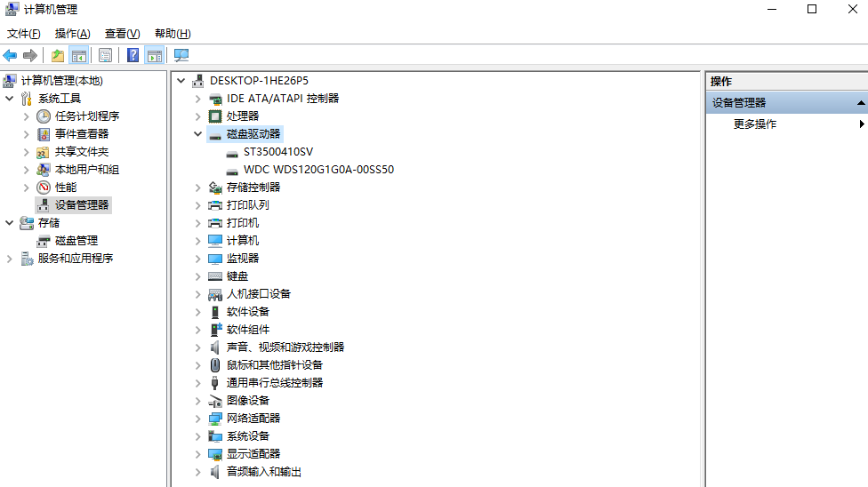
Task: Select 磁盘管理 in the left tree
Action: (76, 241)
